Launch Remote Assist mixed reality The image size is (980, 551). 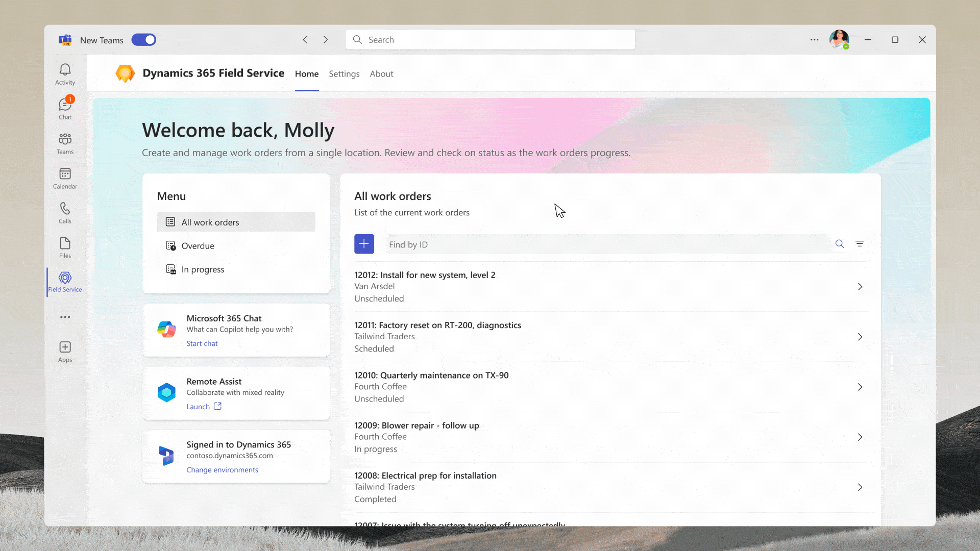[198, 406]
